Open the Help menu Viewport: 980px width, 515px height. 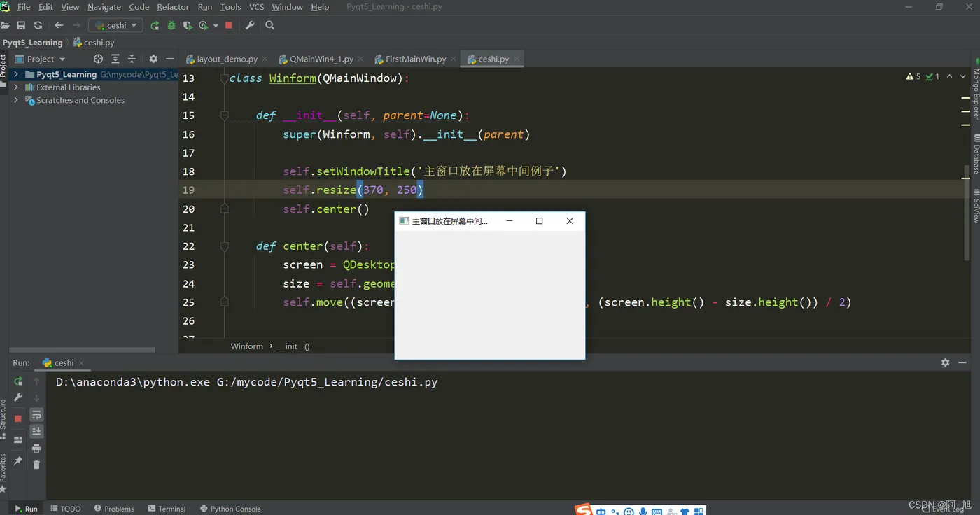tap(320, 7)
